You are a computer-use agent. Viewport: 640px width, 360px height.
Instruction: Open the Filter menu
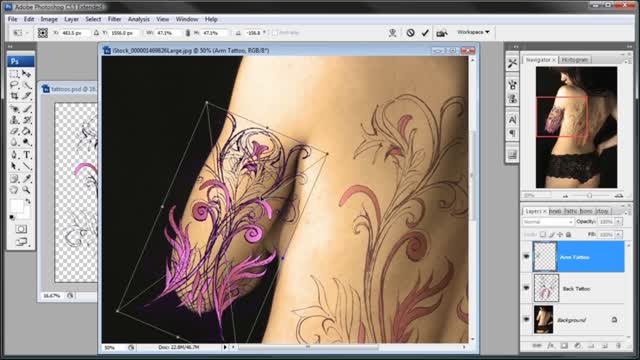(x=114, y=19)
